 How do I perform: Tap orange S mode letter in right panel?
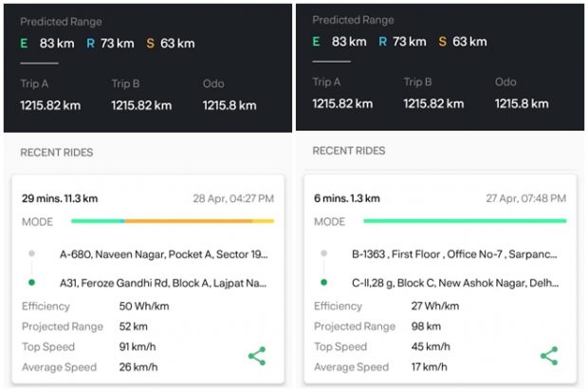[x=442, y=42]
